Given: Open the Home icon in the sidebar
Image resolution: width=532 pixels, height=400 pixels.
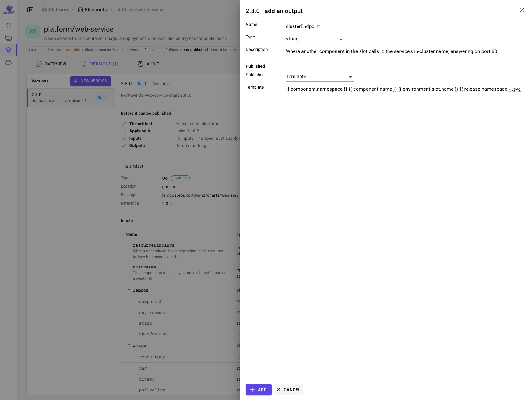Looking at the screenshot, I should (x=9, y=26).
